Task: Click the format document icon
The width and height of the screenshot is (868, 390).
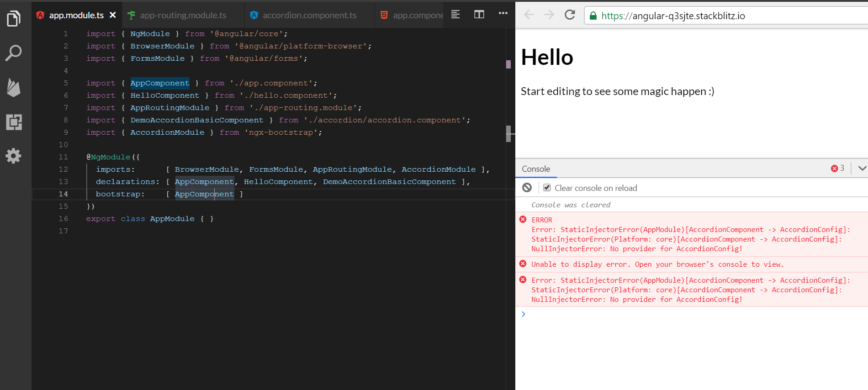Action: tap(455, 15)
